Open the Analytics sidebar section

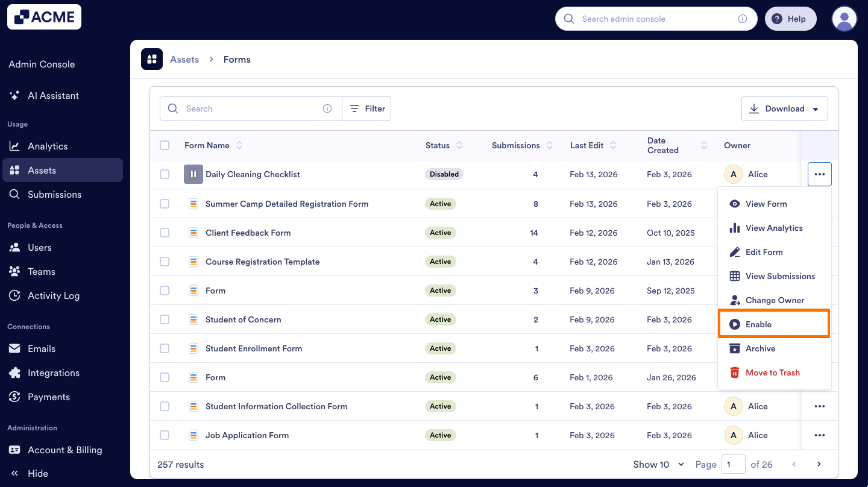pos(49,146)
